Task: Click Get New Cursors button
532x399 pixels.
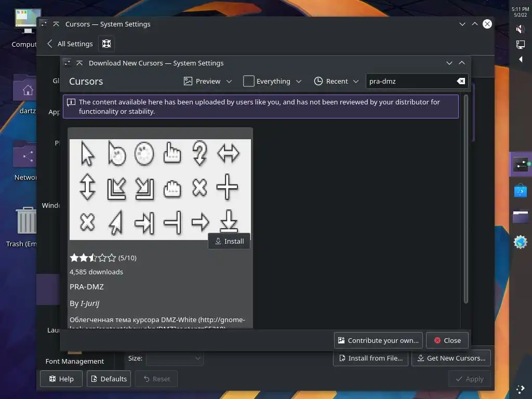Action: [x=451, y=358]
